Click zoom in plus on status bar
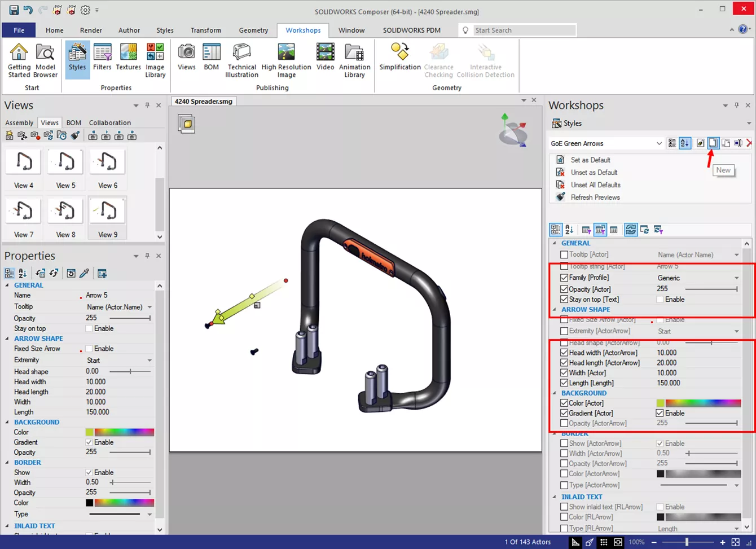This screenshot has width=756, height=549. pos(723,542)
